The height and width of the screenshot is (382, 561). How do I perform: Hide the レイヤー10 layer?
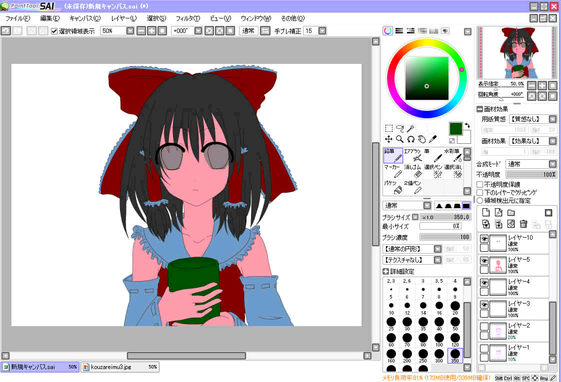point(484,239)
